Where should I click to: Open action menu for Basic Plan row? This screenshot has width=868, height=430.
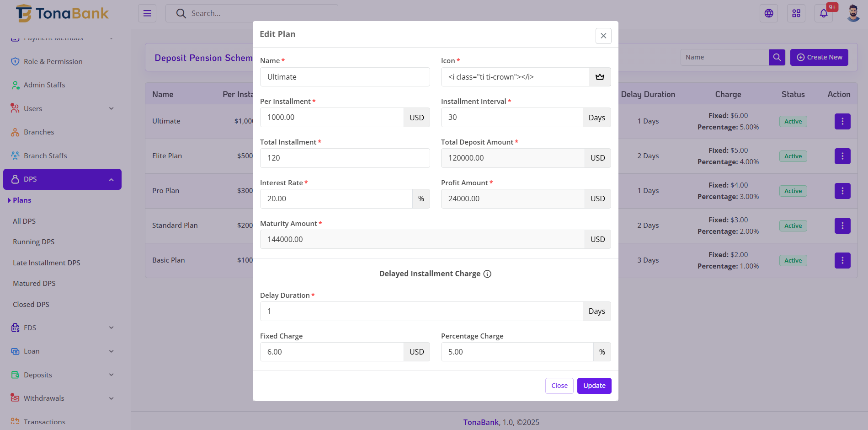pyautogui.click(x=842, y=260)
